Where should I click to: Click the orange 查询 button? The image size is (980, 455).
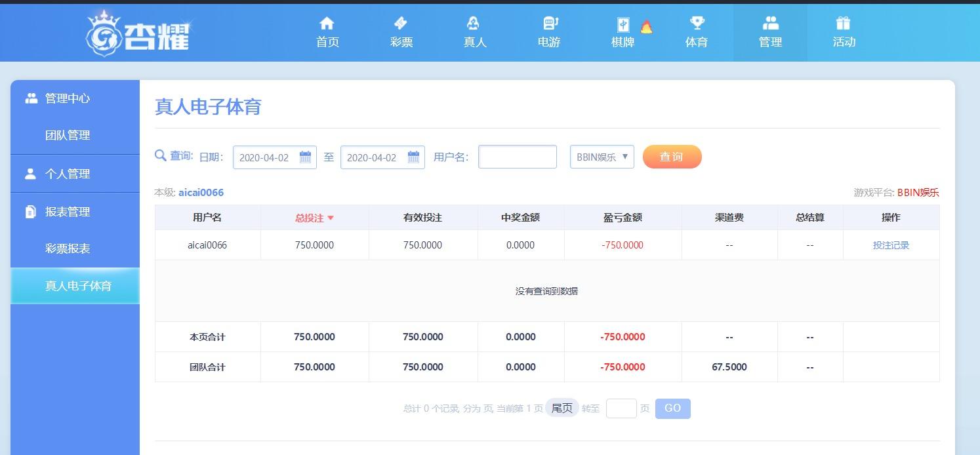click(x=672, y=157)
